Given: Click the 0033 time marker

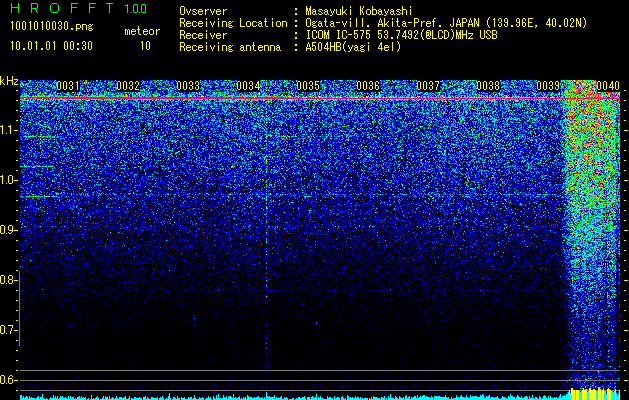Looking at the screenshot, I should click(x=188, y=86).
